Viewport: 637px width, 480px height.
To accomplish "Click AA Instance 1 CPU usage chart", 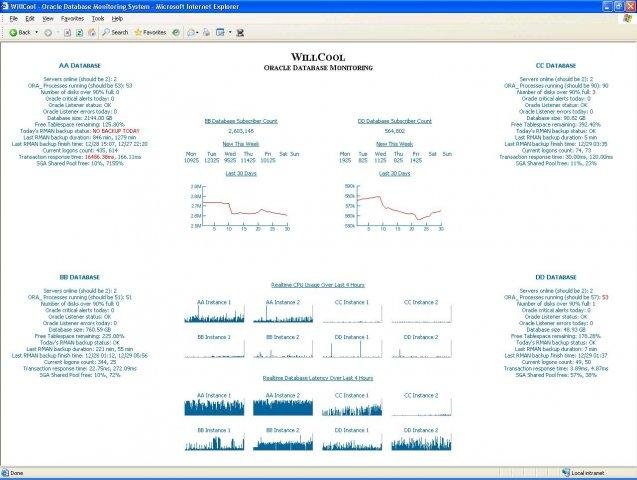I will (x=214, y=314).
